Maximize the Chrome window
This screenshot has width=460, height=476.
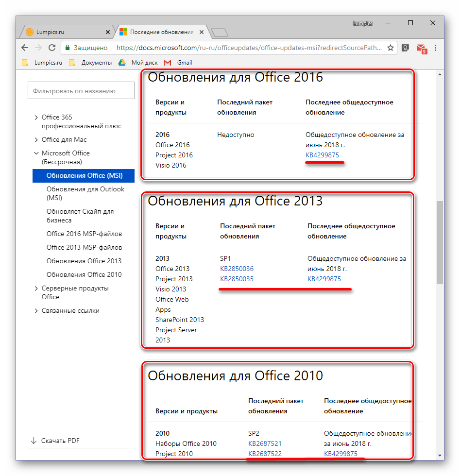410,23
